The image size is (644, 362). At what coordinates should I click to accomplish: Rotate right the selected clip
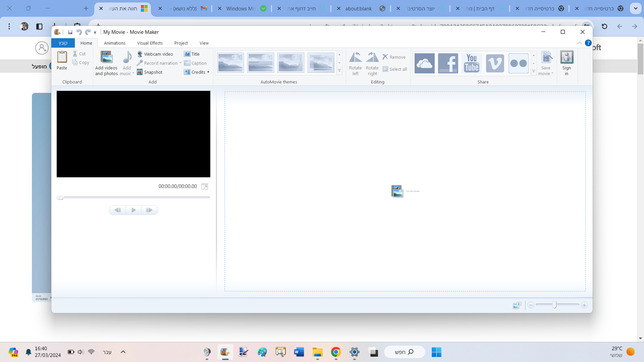[x=372, y=63]
